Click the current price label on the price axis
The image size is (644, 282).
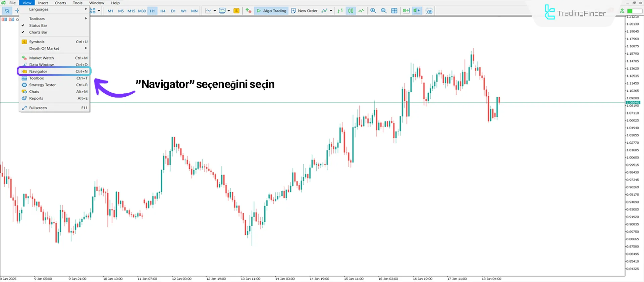pyautogui.click(x=633, y=102)
